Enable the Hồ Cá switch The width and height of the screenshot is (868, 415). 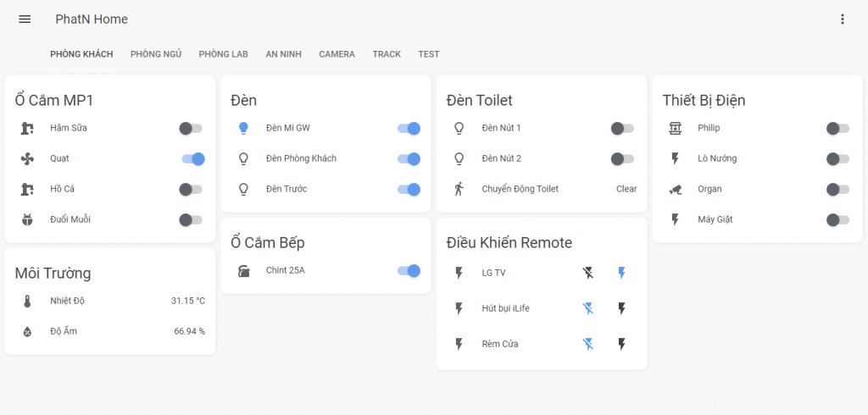(191, 189)
